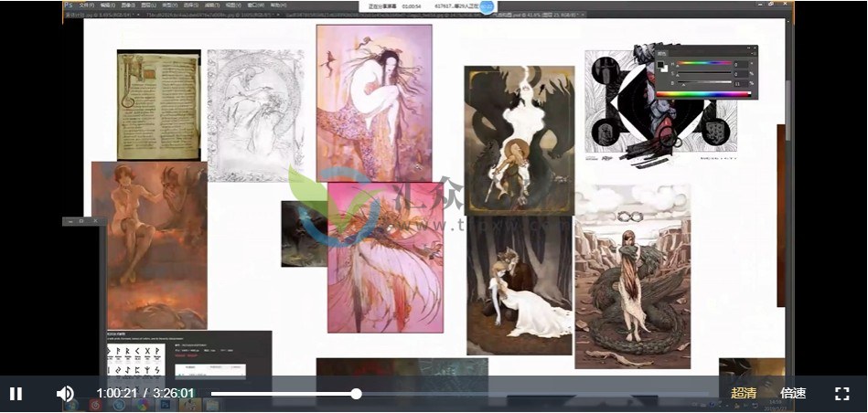Viewport: 868px width, 413px height.
Task: Click the white-robed woman on pink artwork
Action: click(x=373, y=101)
